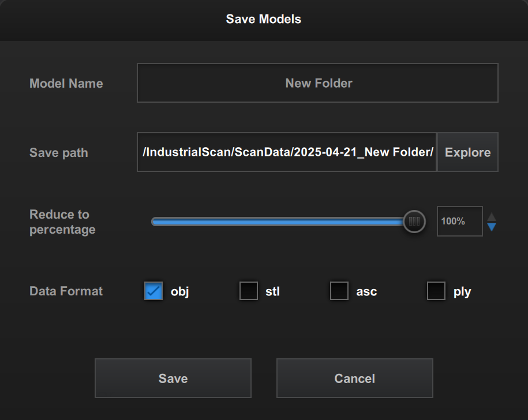528x420 pixels.
Task: Enable the asc format checkbox
Action: click(339, 291)
